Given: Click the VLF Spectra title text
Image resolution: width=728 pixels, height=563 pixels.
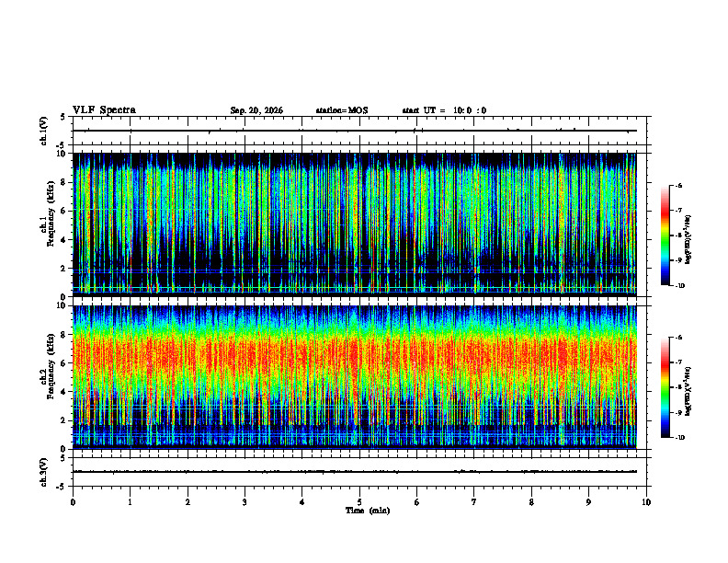Looking at the screenshot, I should pyautogui.click(x=104, y=110).
